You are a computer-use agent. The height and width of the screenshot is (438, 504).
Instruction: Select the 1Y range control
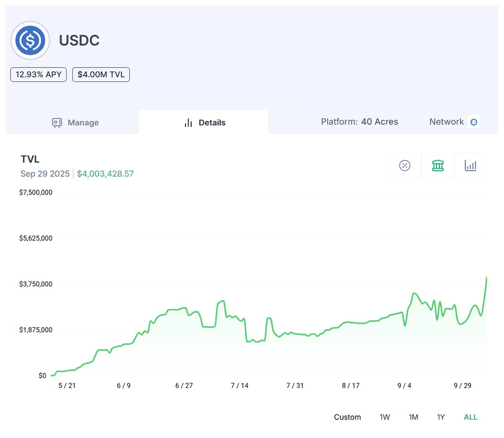pos(441,417)
